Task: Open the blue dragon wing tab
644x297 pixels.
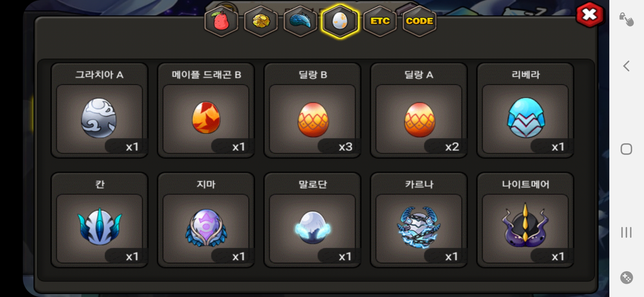Action: point(300,21)
